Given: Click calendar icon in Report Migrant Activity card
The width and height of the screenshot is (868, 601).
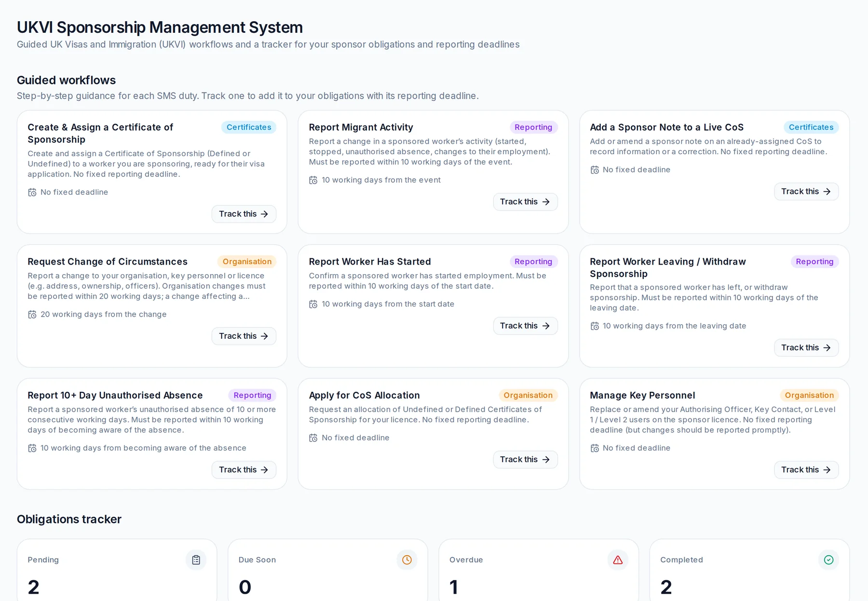Looking at the screenshot, I should click(313, 180).
